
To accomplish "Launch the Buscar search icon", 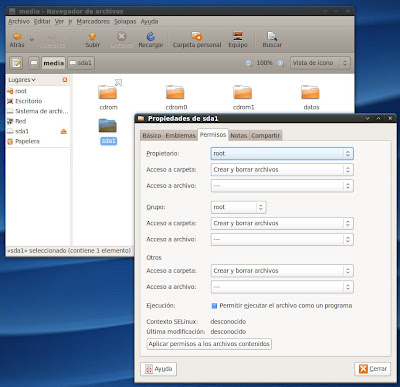I will coord(272,36).
